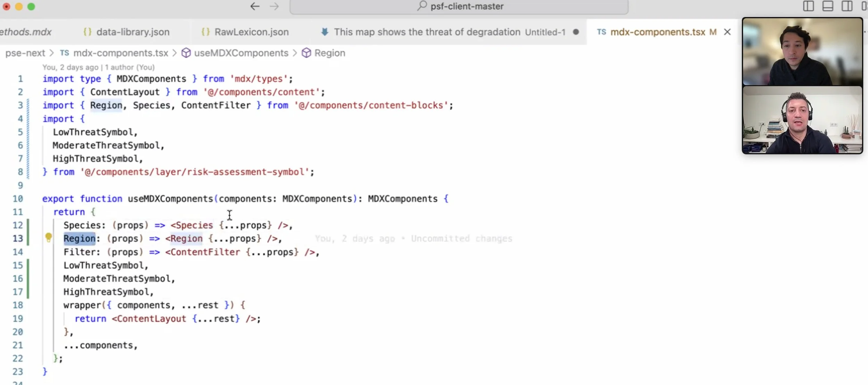Screen dimensions: 868x385
Task: Switch to the RawLexicon.json tab
Action: 251,32
